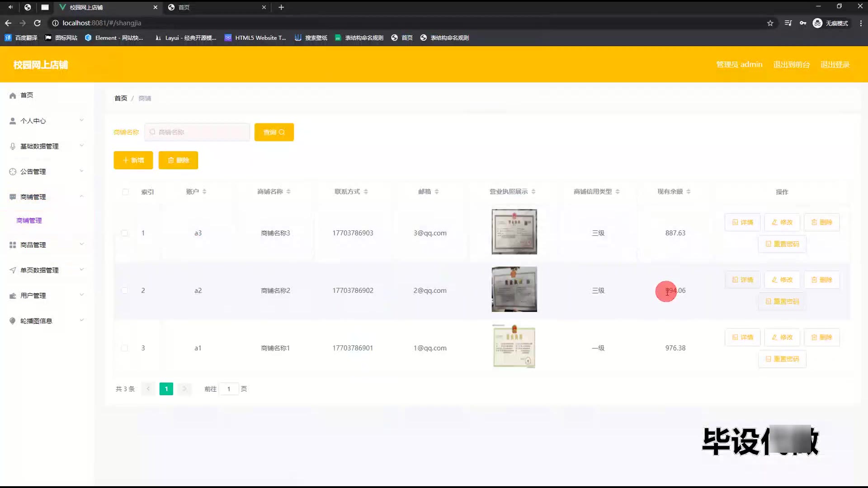Sort by 现有余额 column

tap(689, 192)
